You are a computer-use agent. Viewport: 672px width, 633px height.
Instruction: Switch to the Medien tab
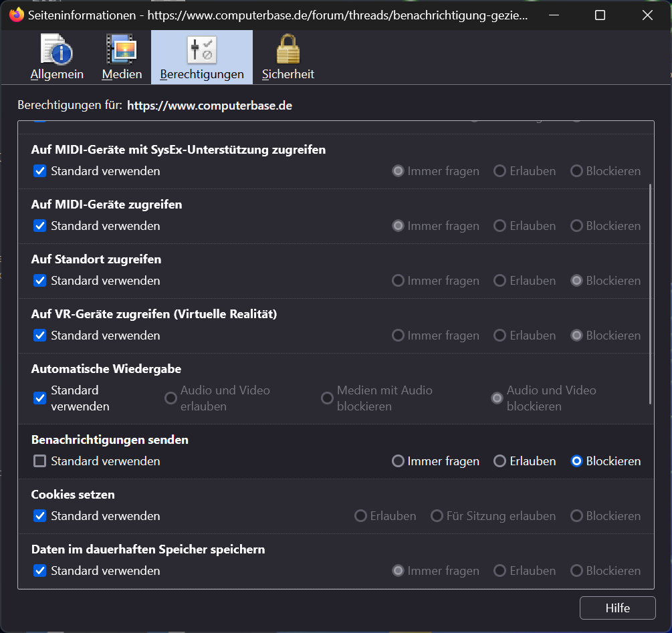coord(122,57)
